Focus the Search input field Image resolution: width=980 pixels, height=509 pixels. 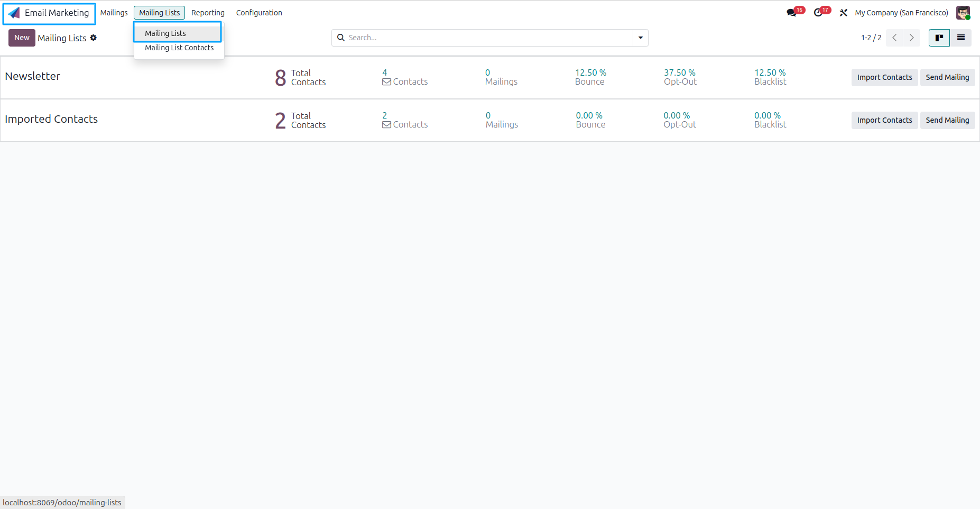click(x=489, y=38)
